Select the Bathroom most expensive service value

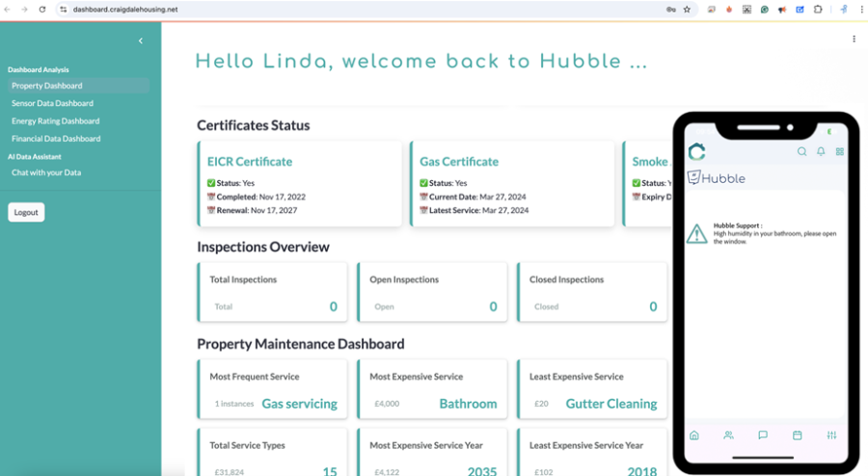pyautogui.click(x=469, y=404)
